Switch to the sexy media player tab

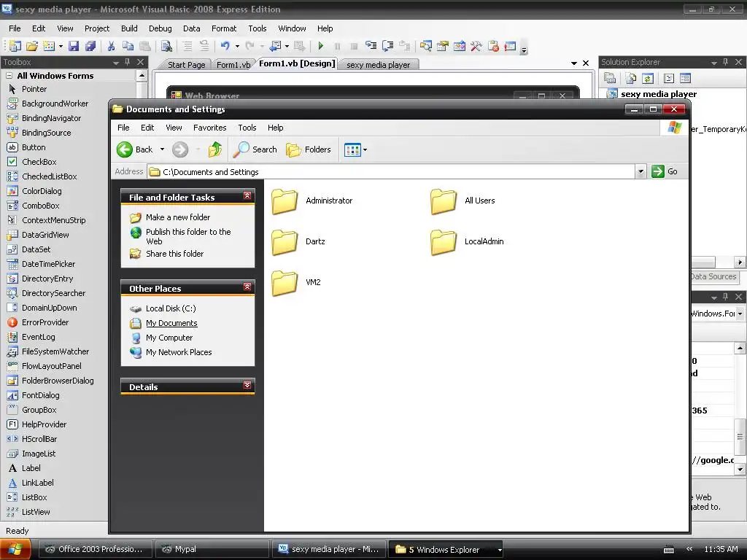[379, 65]
